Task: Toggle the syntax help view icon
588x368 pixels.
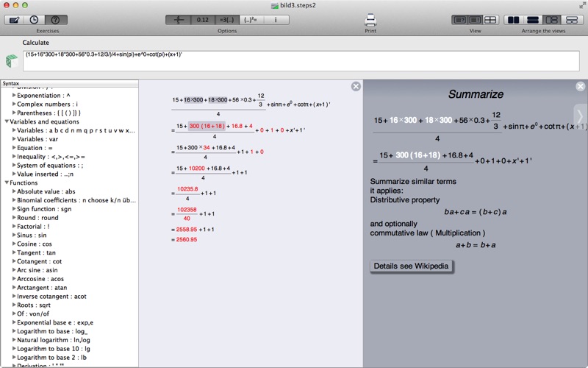Action: click(459, 20)
